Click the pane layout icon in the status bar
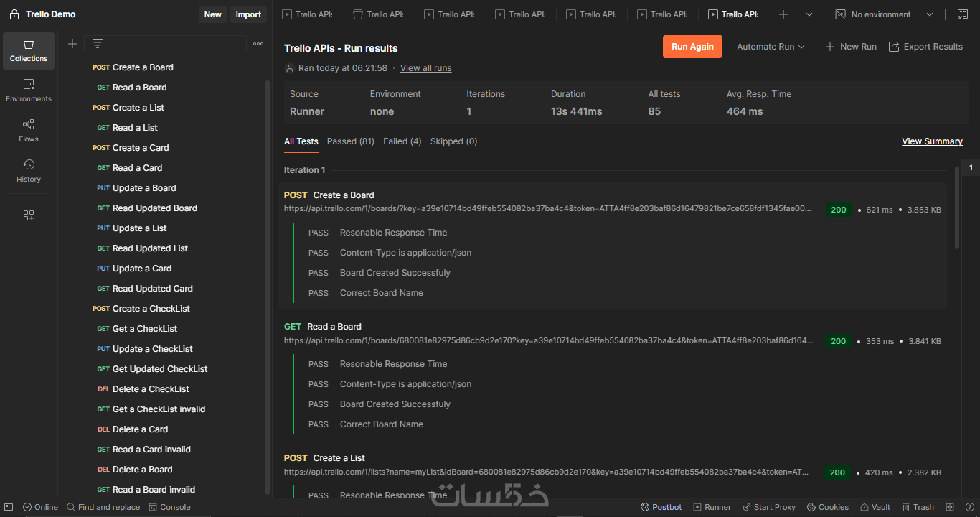Viewport: 980px width, 517px height. coord(950,507)
